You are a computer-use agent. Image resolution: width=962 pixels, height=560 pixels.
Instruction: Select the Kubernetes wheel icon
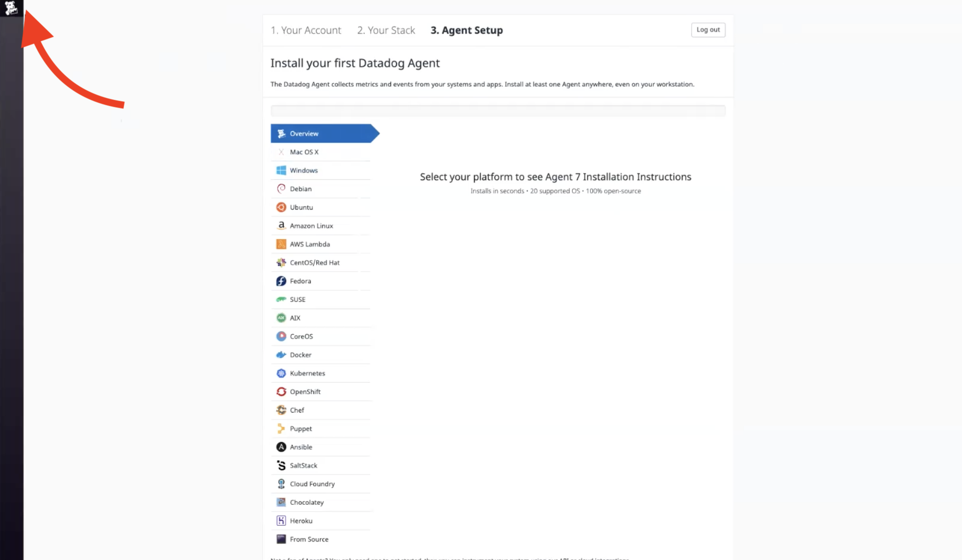[281, 373]
